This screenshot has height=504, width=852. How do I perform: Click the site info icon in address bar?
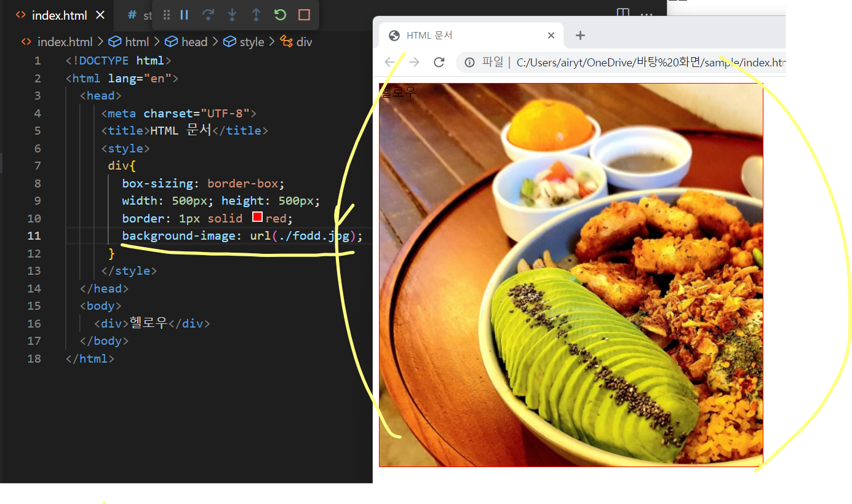[x=469, y=62]
